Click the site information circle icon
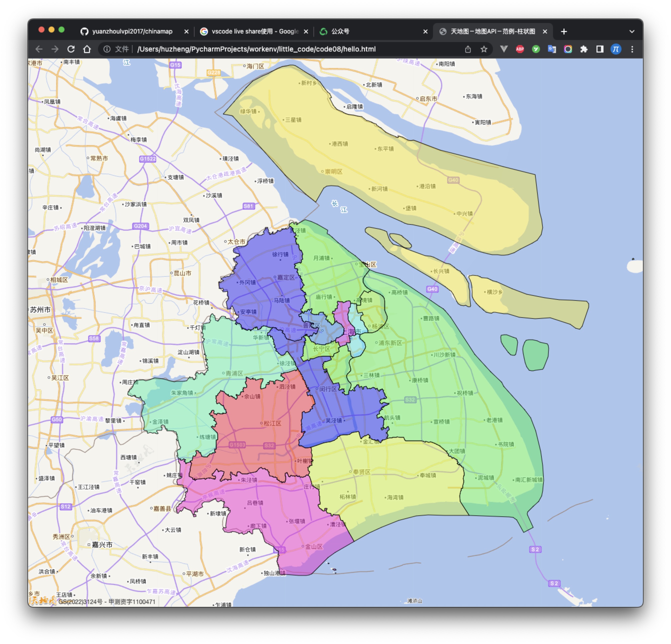 (107, 49)
